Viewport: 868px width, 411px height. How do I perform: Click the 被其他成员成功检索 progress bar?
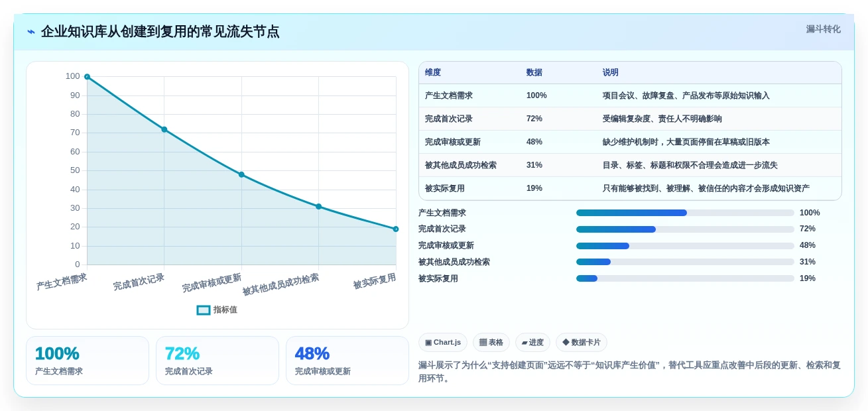[x=685, y=262]
